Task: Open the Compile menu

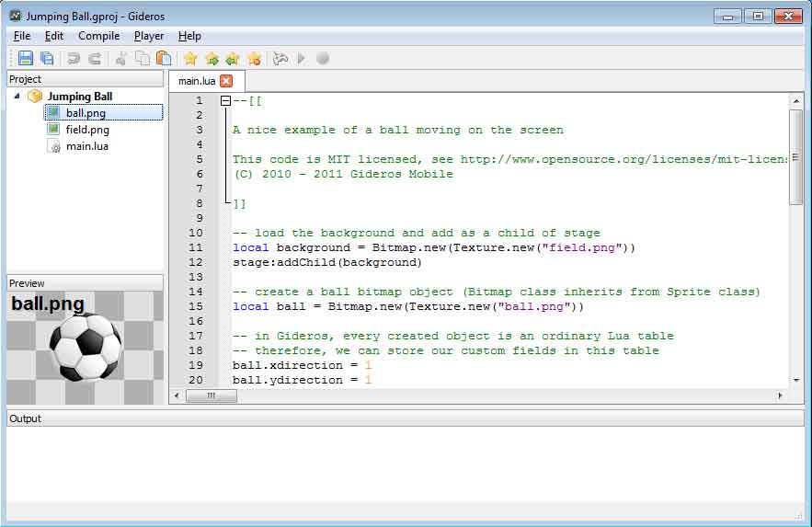Action: (98, 36)
